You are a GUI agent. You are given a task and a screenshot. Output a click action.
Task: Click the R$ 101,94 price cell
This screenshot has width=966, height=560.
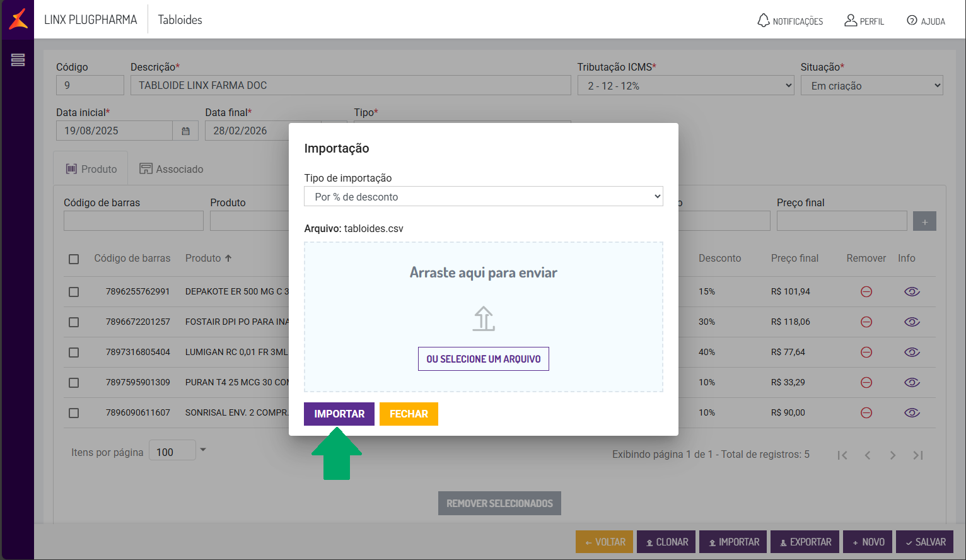[x=791, y=291]
